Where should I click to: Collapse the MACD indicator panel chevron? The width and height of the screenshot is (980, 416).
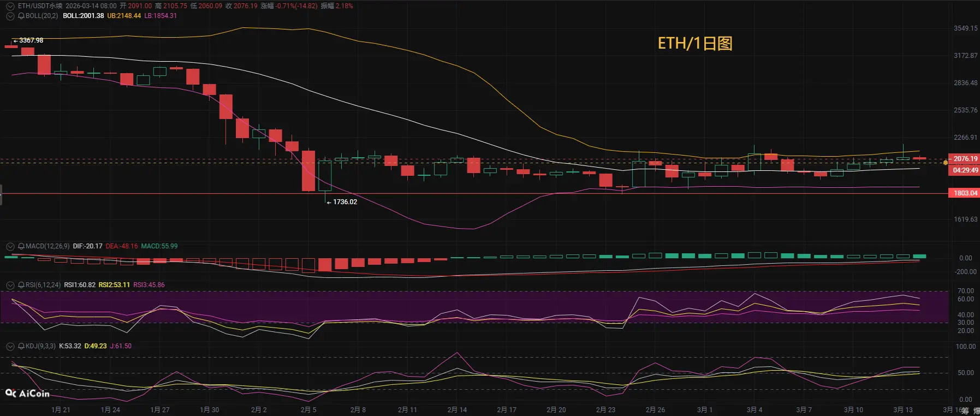pyautogui.click(x=10, y=246)
